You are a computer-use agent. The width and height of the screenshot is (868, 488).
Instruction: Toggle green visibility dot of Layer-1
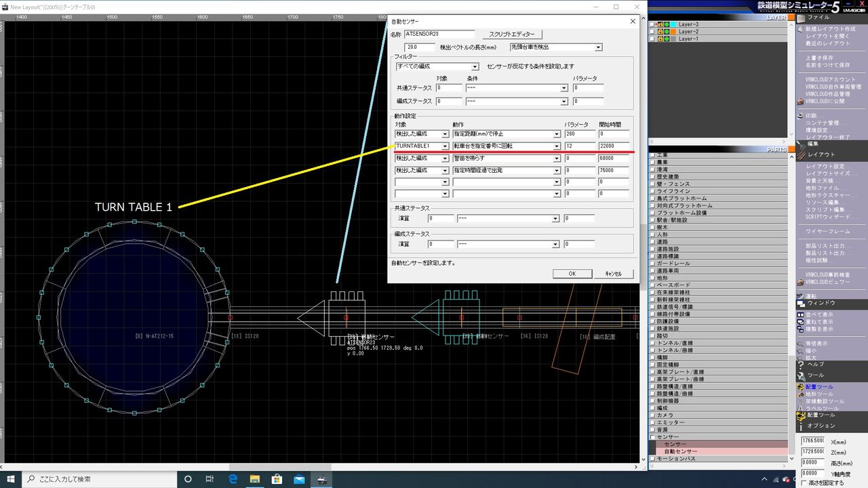(x=667, y=39)
